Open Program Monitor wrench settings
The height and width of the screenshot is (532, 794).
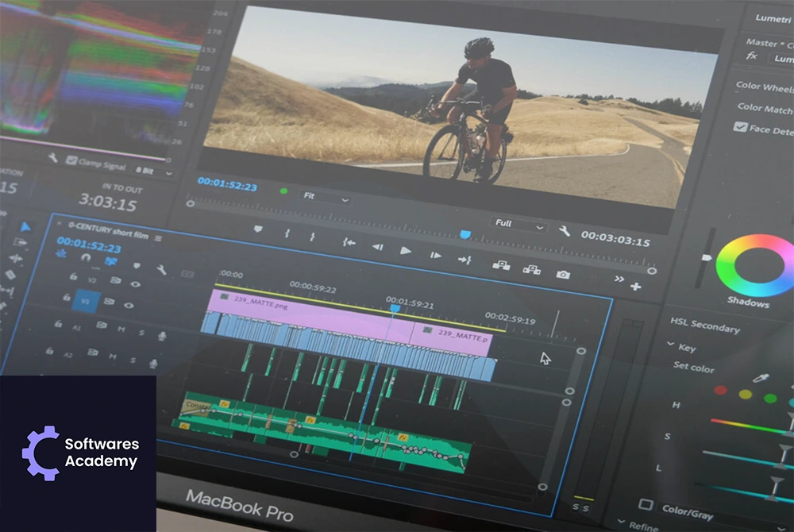point(565,231)
